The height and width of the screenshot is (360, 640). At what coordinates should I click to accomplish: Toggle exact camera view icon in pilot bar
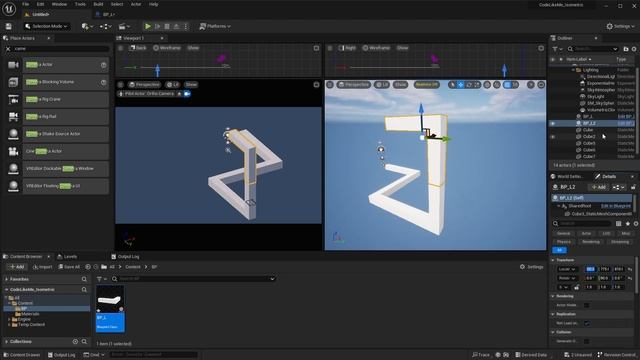pyautogui.click(x=187, y=93)
